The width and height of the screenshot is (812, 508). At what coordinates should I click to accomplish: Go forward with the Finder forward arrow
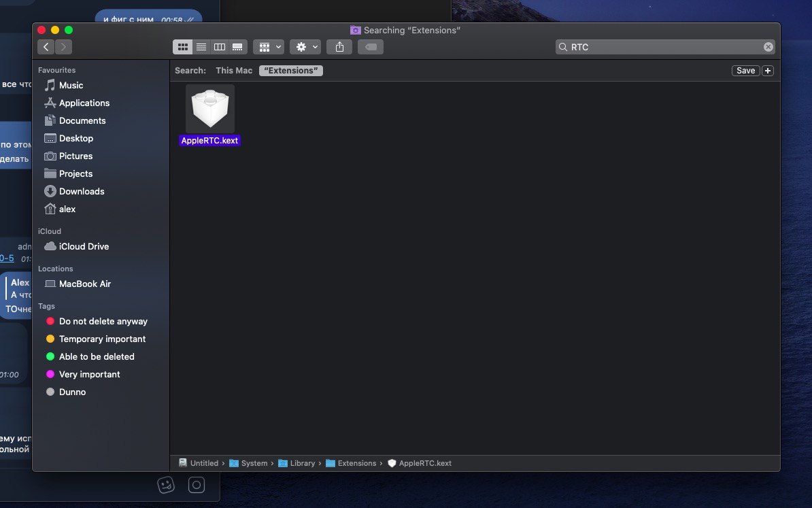63,47
